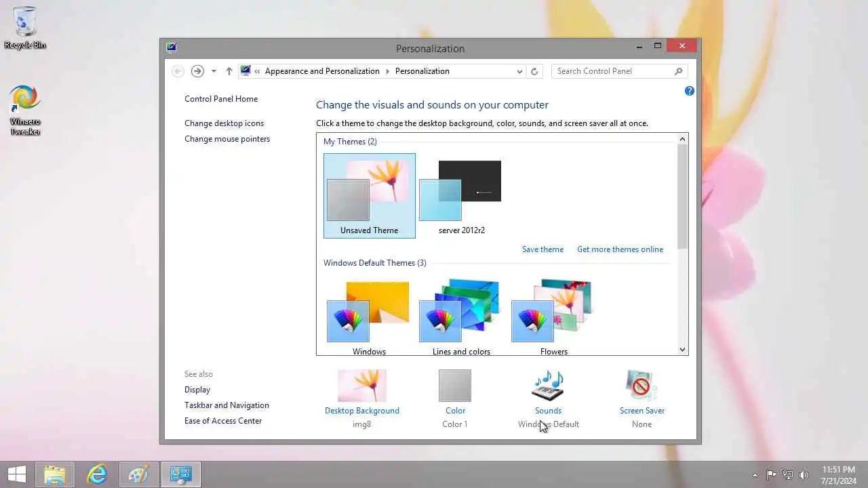The height and width of the screenshot is (488, 868).
Task: Open the Display link
Action: click(x=197, y=390)
